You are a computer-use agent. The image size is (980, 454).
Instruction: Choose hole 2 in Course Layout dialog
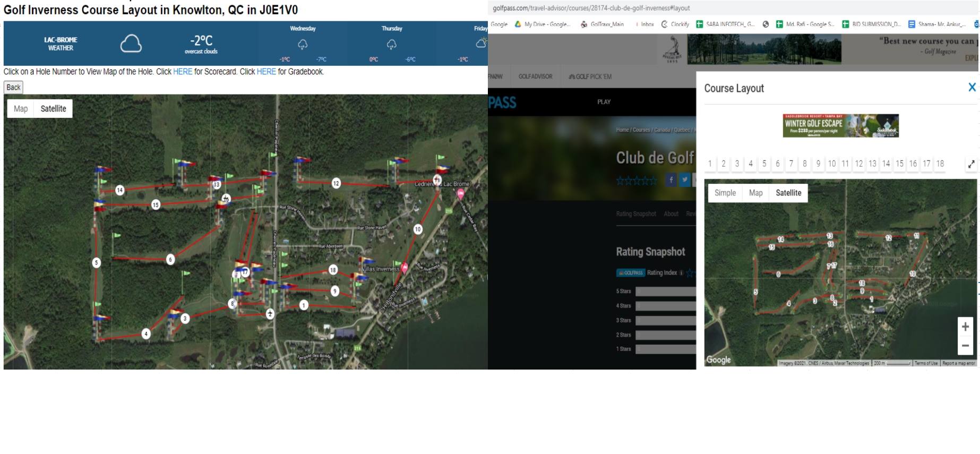pyautogui.click(x=724, y=164)
